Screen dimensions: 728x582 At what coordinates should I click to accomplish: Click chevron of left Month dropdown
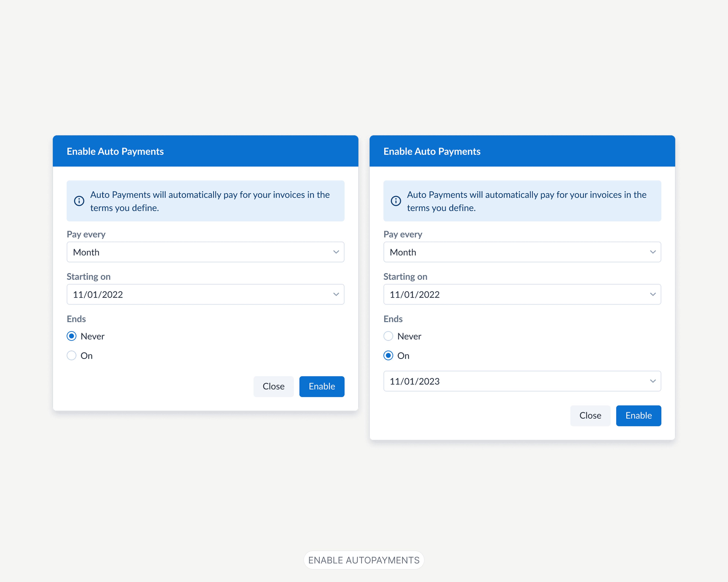pyautogui.click(x=336, y=252)
